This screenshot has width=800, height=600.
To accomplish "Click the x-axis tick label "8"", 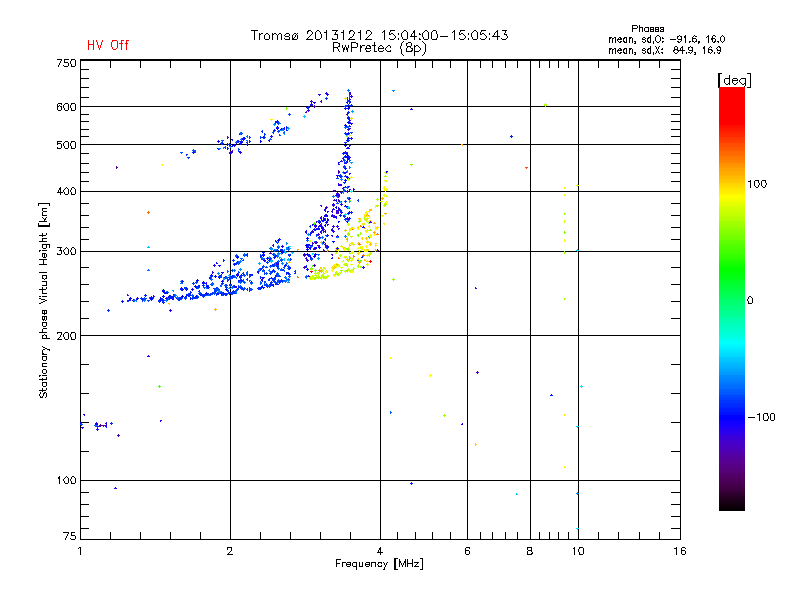I will point(530,551).
